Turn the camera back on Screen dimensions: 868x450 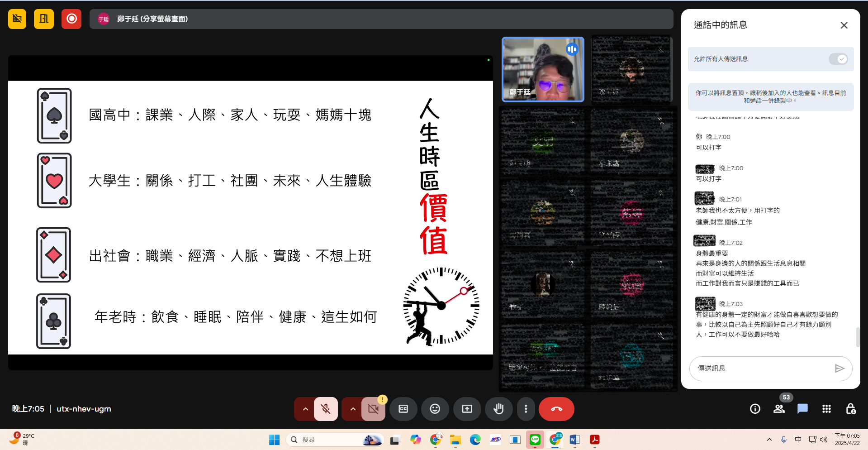(373, 409)
